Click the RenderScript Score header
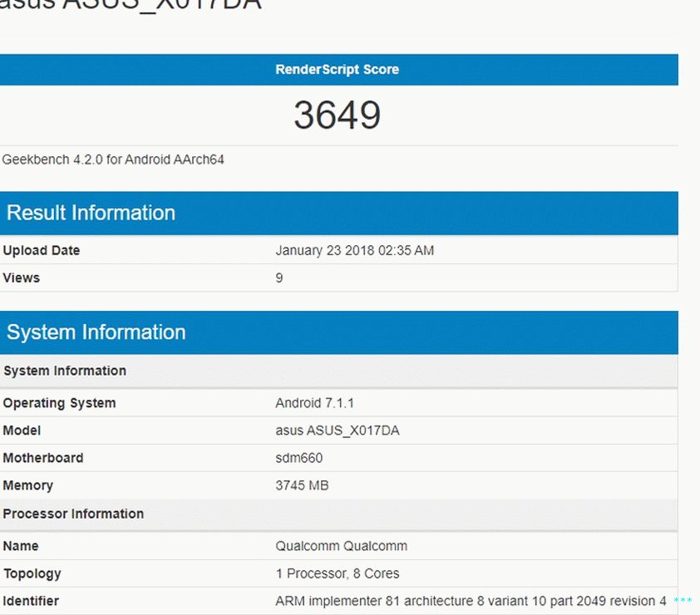The width and height of the screenshot is (700, 615). point(337,70)
